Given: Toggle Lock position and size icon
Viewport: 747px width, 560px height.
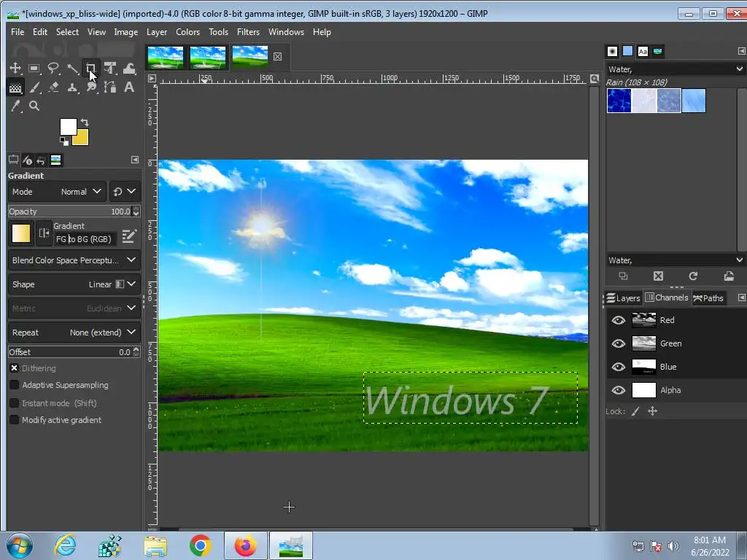Looking at the screenshot, I should pos(653,411).
